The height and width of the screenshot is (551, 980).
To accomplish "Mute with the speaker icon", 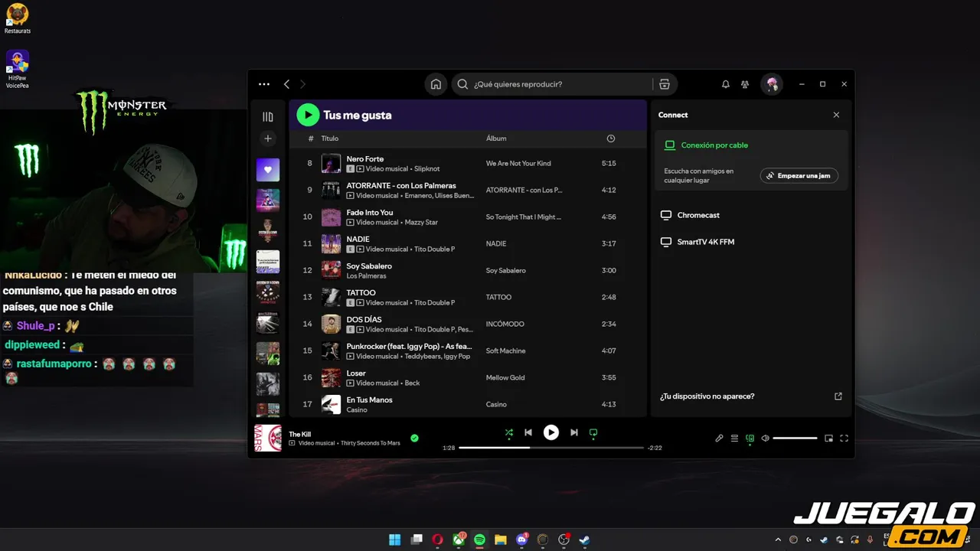I will [765, 439].
